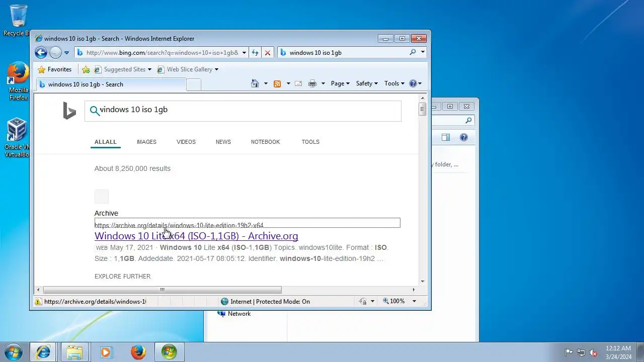Click the Print icon in command bar
The width and height of the screenshot is (644, 362).
coord(312,83)
